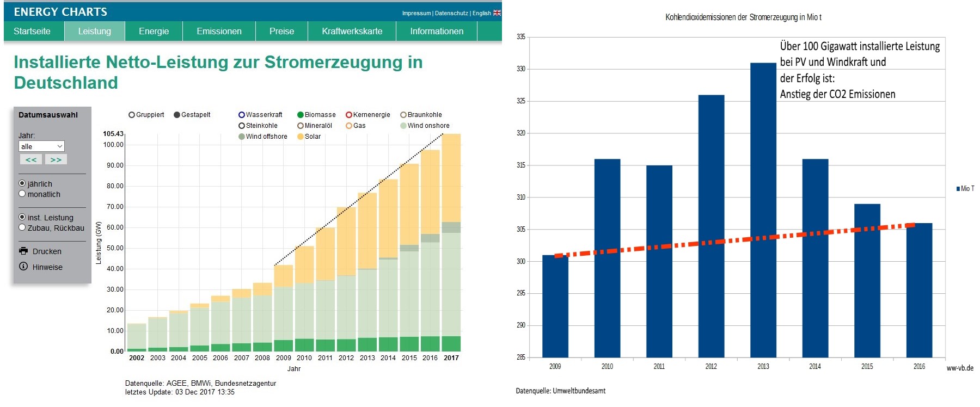Select the monatlich radio button
This screenshot has height=407, width=980.
(x=22, y=194)
